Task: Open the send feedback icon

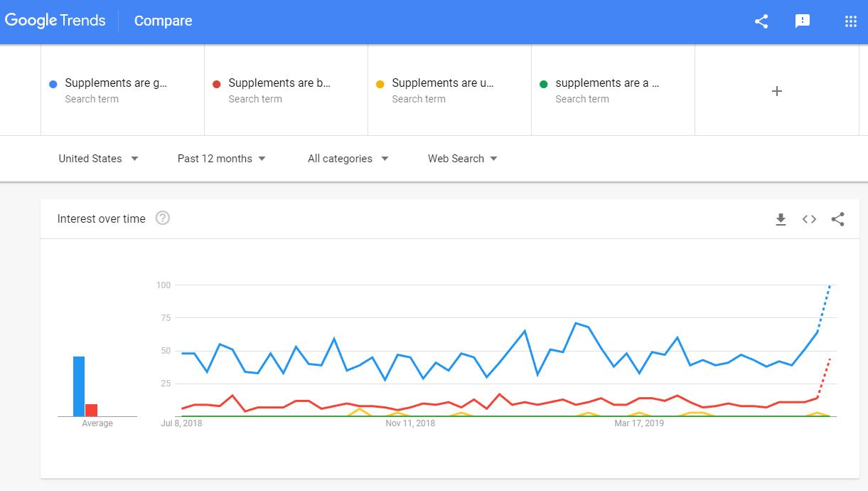Action: click(x=803, y=21)
